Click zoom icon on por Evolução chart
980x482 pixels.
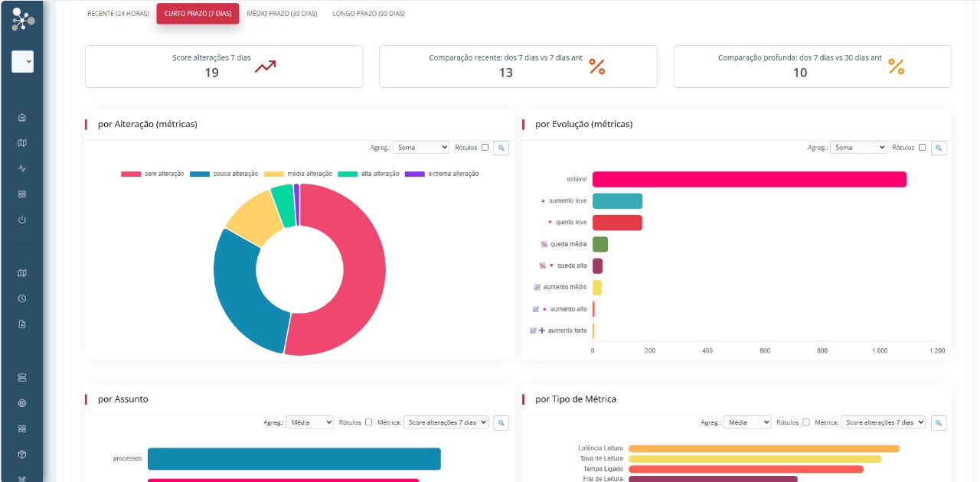coord(939,148)
